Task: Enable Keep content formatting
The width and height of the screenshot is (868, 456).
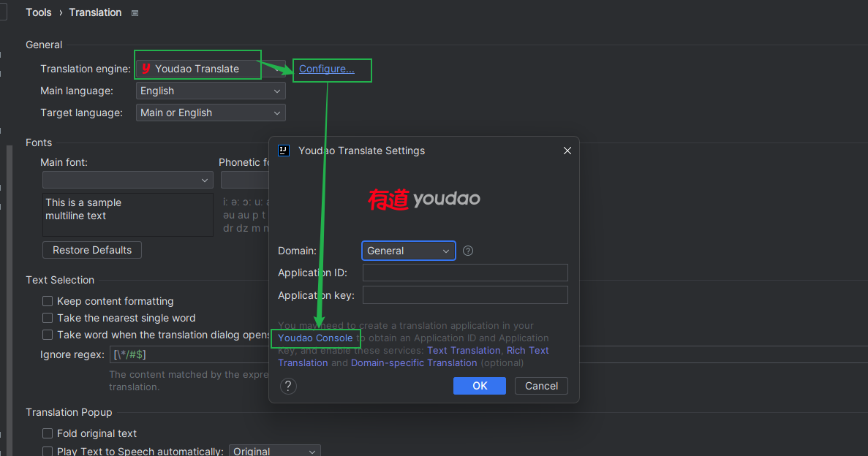Action: pos(48,301)
